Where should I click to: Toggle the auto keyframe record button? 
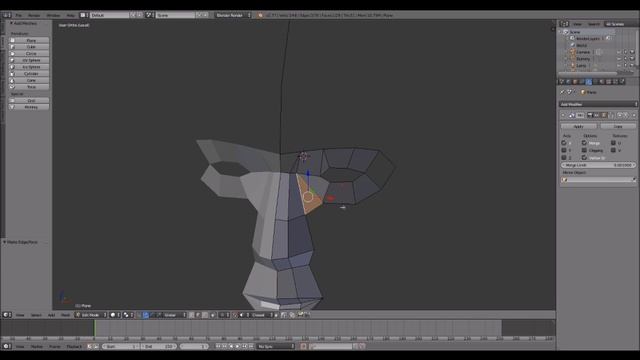pyautogui.click(x=303, y=346)
